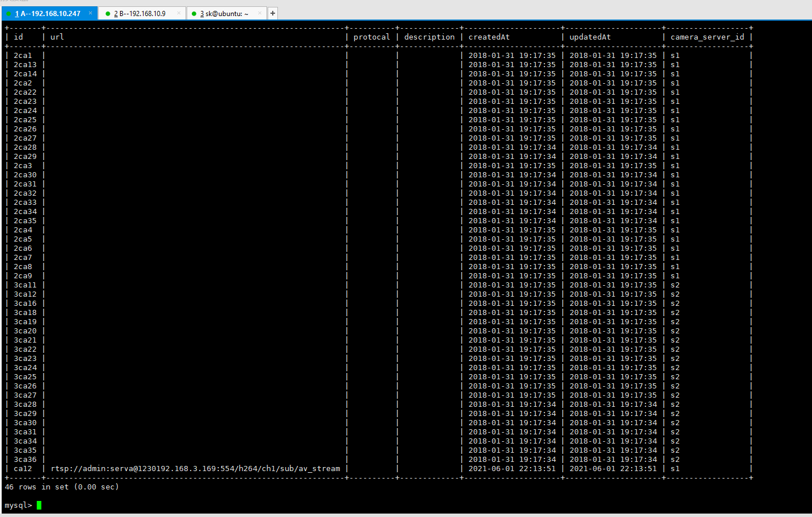Select camera_server_id 's1' in row 2ca9
This screenshot has width=812, height=517.
tap(675, 275)
